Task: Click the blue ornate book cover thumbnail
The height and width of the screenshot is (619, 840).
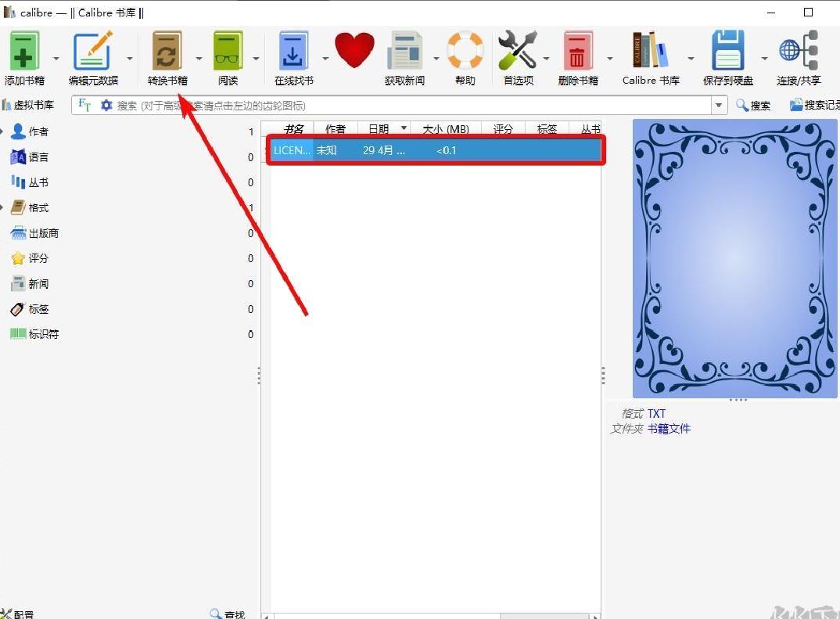Action: pos(734,258)
